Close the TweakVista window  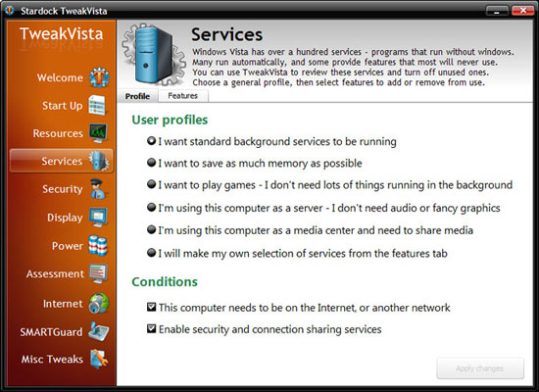(x=523, y=11)
